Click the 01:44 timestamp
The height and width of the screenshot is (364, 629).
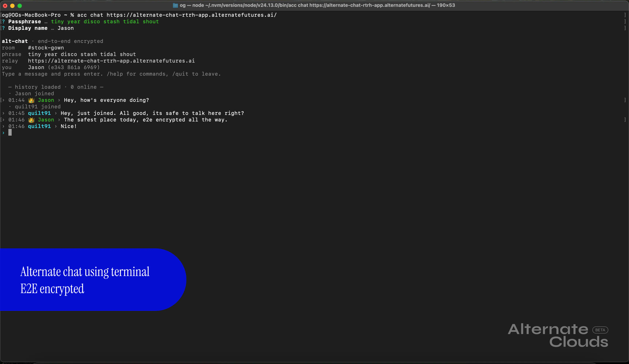tap(17, 100)
